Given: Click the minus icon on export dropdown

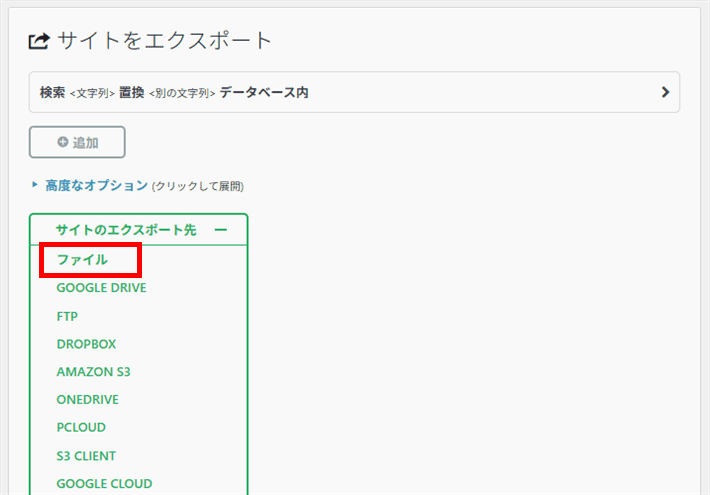Looking at the screenshot, I should [x=221, y=230].
